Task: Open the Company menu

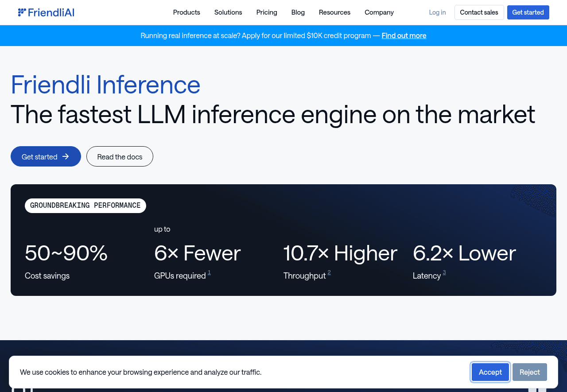Action: [x=379, y=12]
